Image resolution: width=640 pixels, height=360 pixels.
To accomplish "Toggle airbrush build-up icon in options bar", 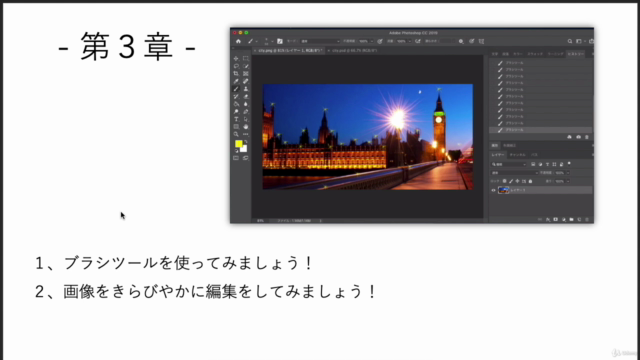I will click(418, 41).
